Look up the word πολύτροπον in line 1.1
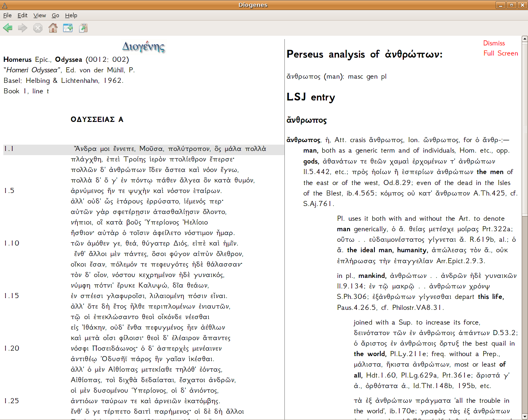The width and height of the screenshot is (528, 420). coord(189,149)
